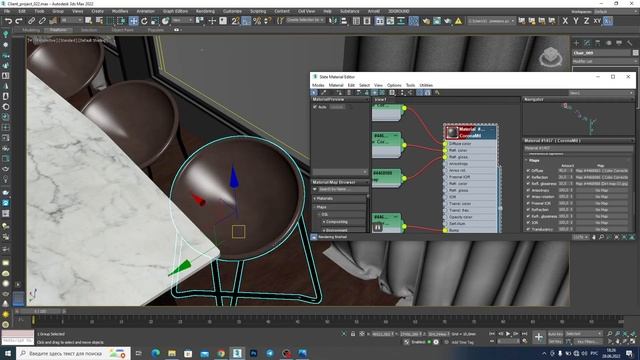Toggle the Translucency map checkbox
The width and height of the screenshot is (640, 360).
point(528,229)
